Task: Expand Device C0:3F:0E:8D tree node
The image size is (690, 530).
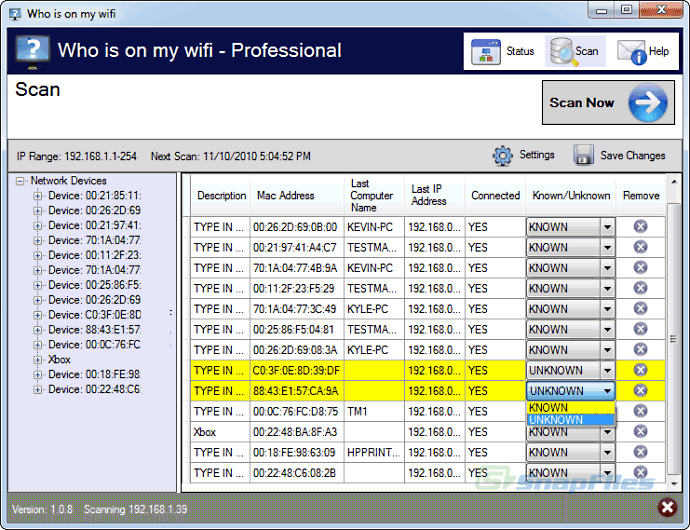Action: 38,315
